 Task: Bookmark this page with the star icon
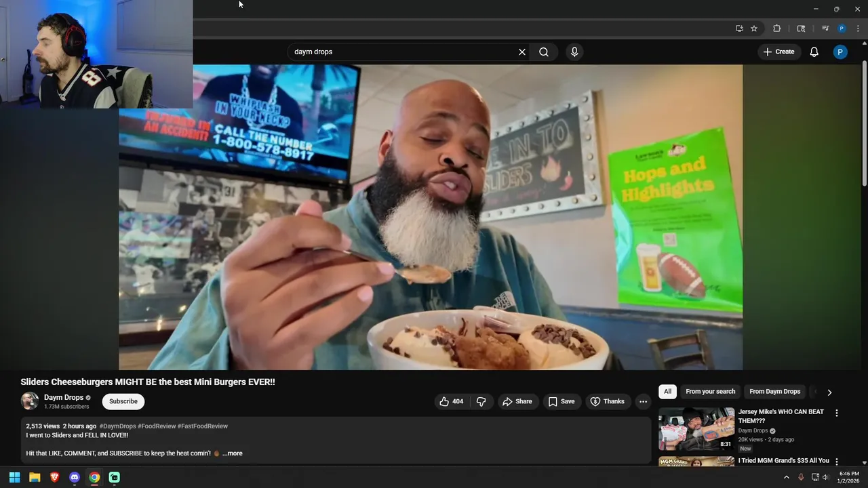point(754,28)
